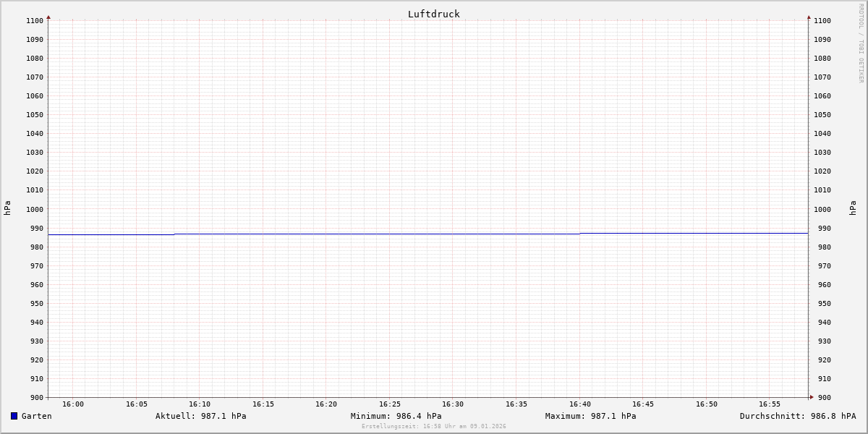Click the Aktuell 987.1 hPa reading
The image size is (868, 434).
[200, 416]
